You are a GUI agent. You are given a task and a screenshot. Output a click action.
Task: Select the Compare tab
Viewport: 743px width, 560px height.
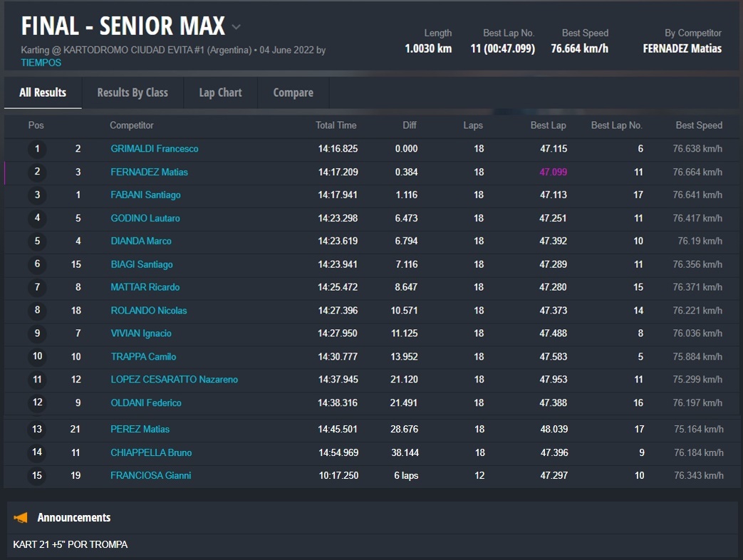(293, 93)
